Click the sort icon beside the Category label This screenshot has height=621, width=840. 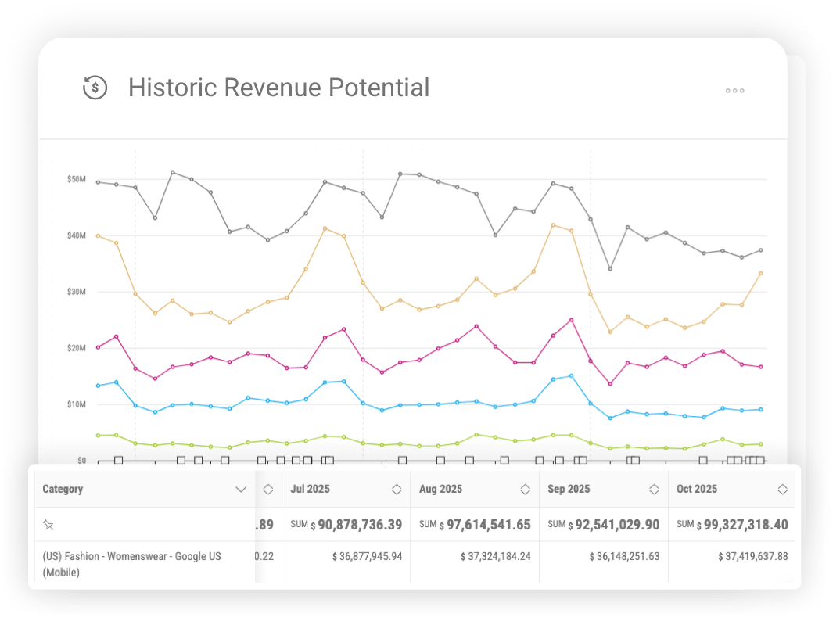268,489
